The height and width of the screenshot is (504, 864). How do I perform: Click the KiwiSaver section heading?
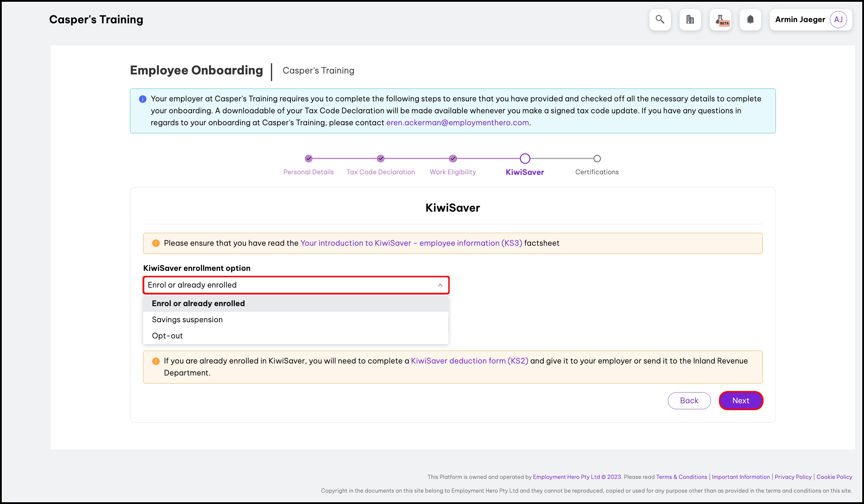pyautogui.click(x=453, y=208)
